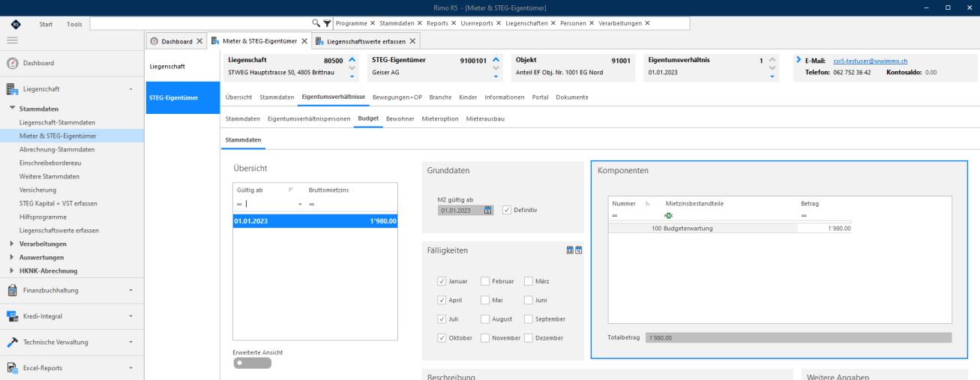Click the Liegenschaft building icon in sidebar
Viewport: 980px width, 380px height.
[12, 89]
